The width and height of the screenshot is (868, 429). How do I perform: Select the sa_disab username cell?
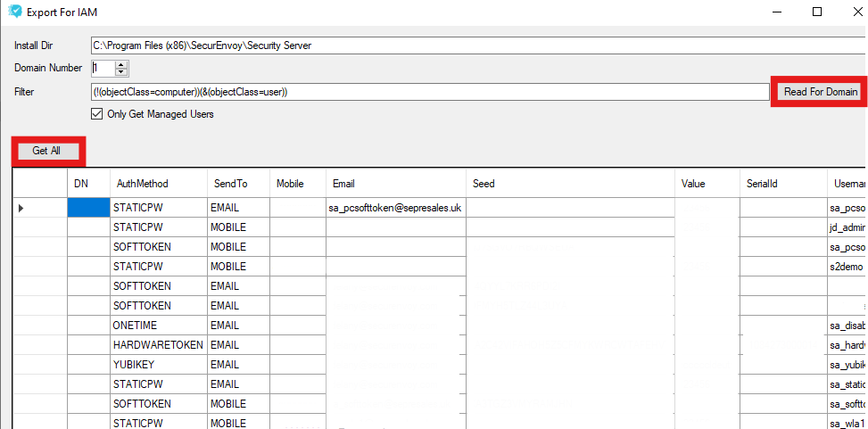[x=846, y=325]
